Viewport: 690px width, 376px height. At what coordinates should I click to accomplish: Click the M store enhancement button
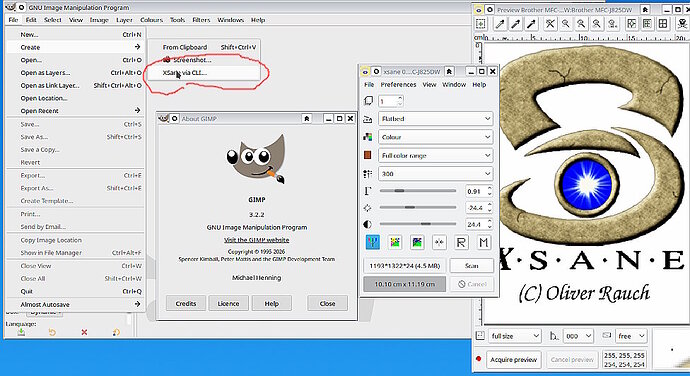pos(484,242)
